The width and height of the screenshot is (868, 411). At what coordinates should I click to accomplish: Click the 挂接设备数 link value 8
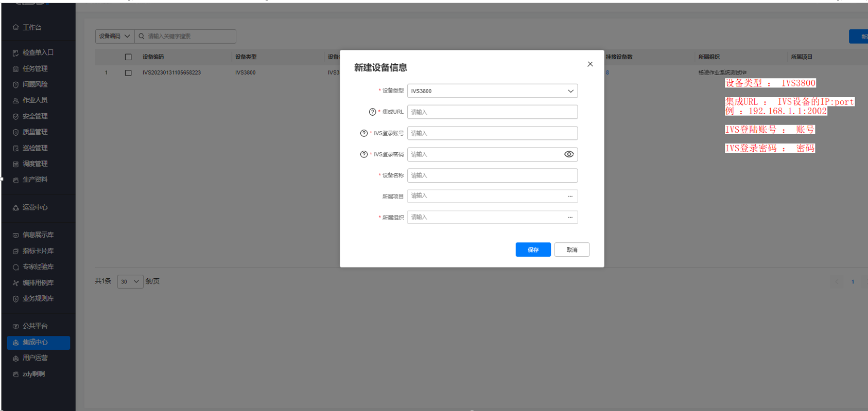607,73
